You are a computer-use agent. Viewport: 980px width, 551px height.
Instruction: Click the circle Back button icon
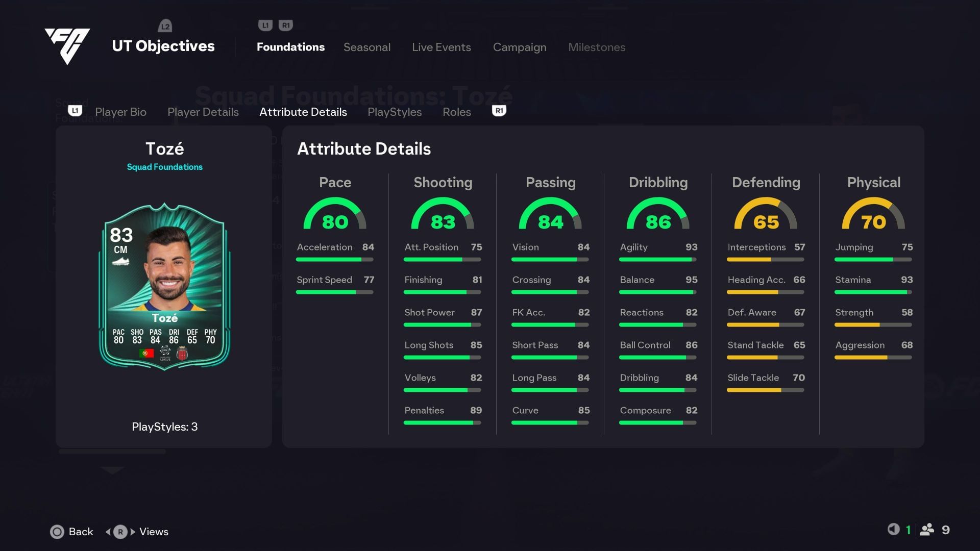57,532
